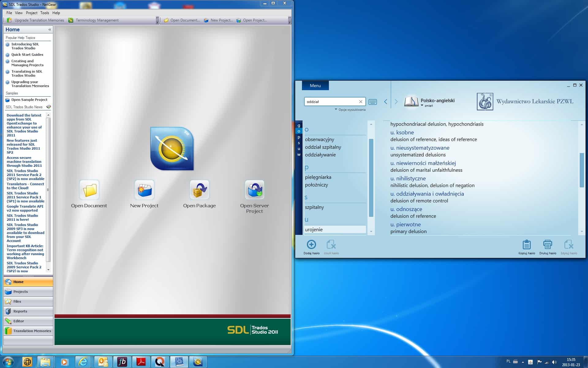Open the Open Package icon
Viewport: 588px width, 368px height.
click(199, 190)
